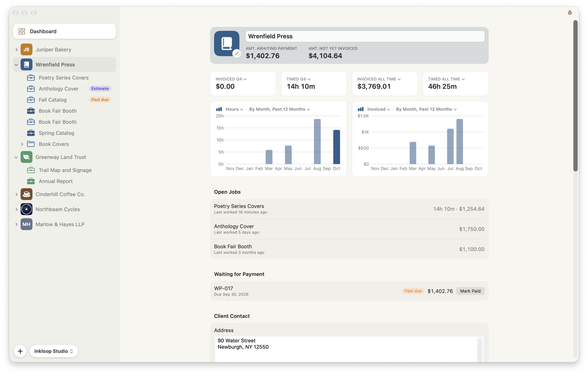Open the Hours chart metric dropdown

point(235,109)
